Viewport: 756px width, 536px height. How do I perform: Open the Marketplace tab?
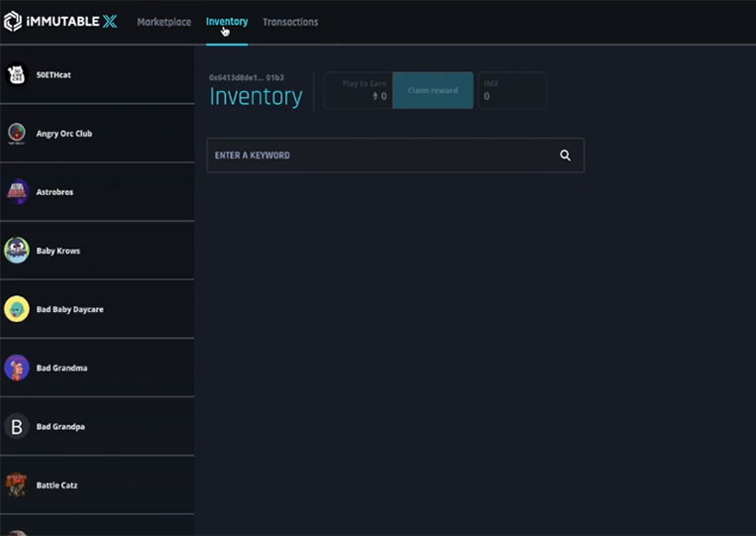[x=163, y=22]
